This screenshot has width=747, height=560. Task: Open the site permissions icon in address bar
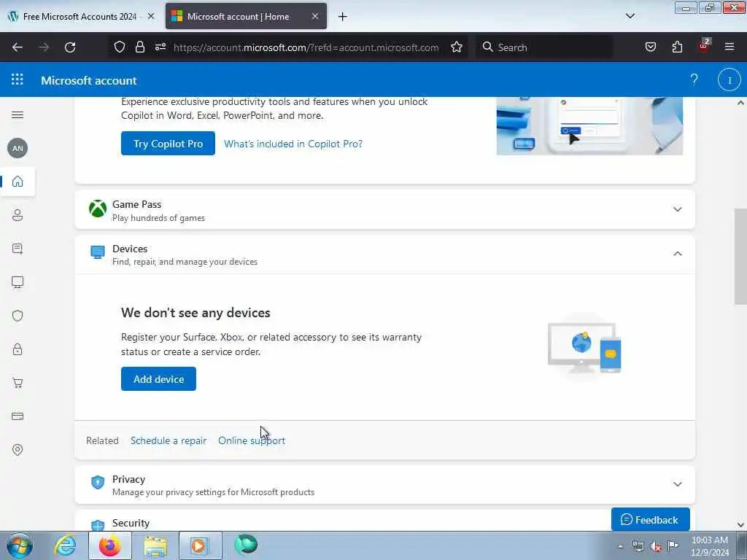click(x=160, y=47)
